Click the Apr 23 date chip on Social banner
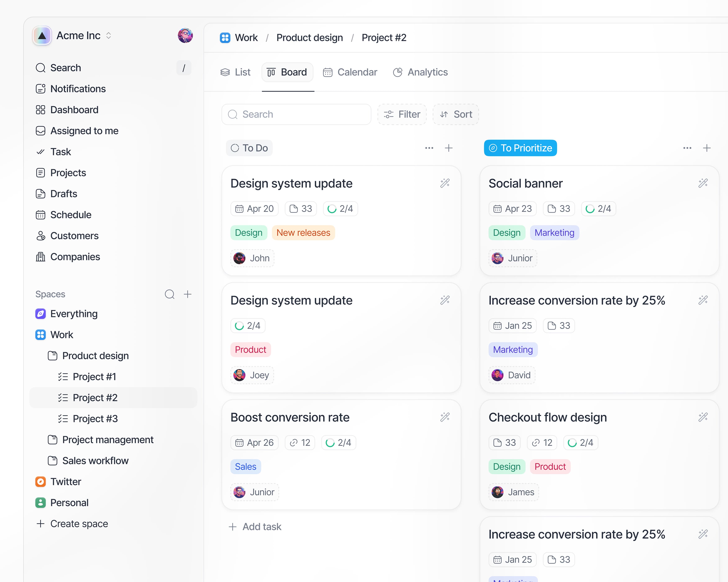This screenshot has width=728, height=582. pos(512,208)
